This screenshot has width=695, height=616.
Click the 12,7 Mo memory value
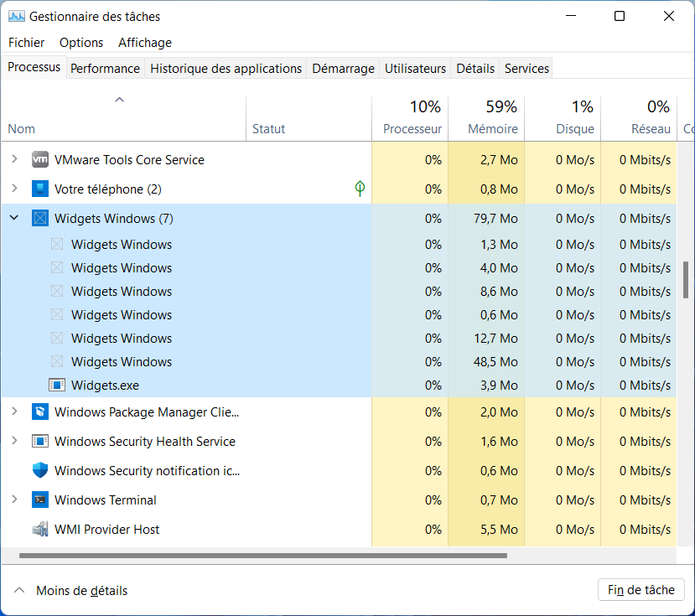point(495,339)
